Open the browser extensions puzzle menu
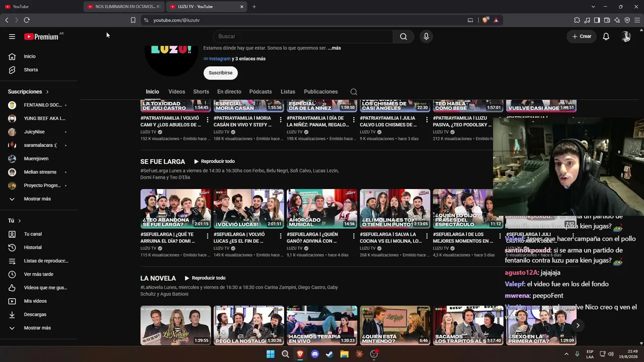The width and height of the screenshot is (644, 362). (x=577, y=20)
